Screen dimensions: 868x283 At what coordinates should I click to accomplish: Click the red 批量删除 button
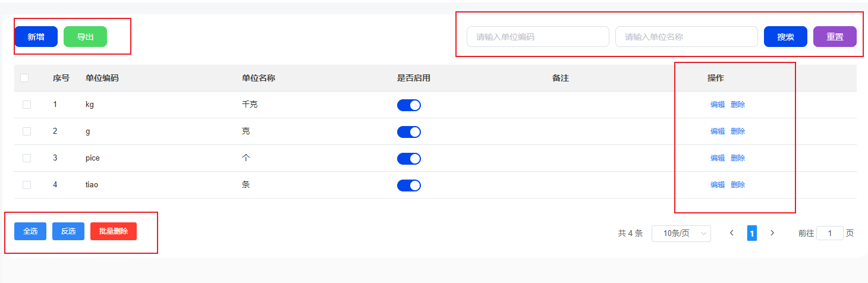[x=114, y=231]
